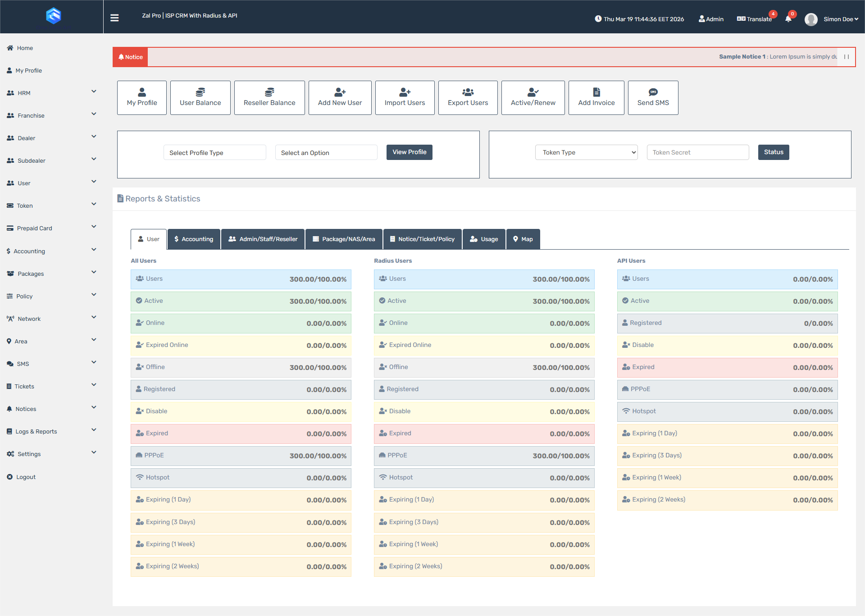Open the Active/Renew tool

[x=533, y=97]
